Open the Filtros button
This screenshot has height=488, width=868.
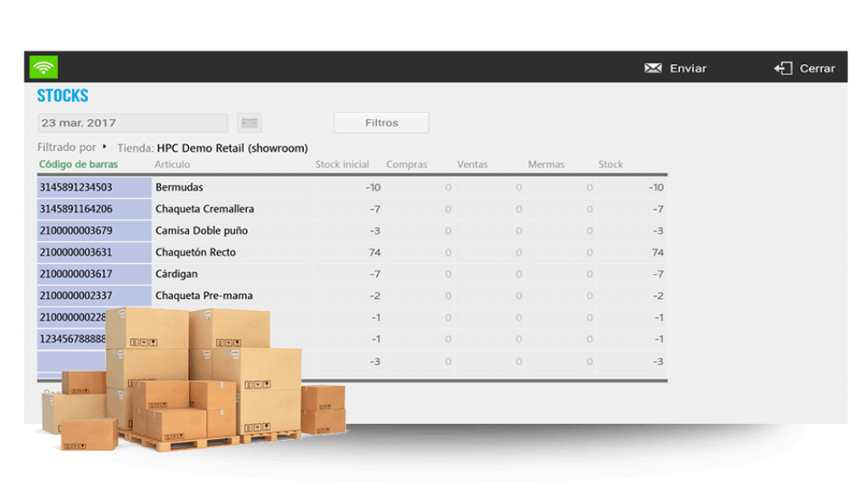coord(381,123)
